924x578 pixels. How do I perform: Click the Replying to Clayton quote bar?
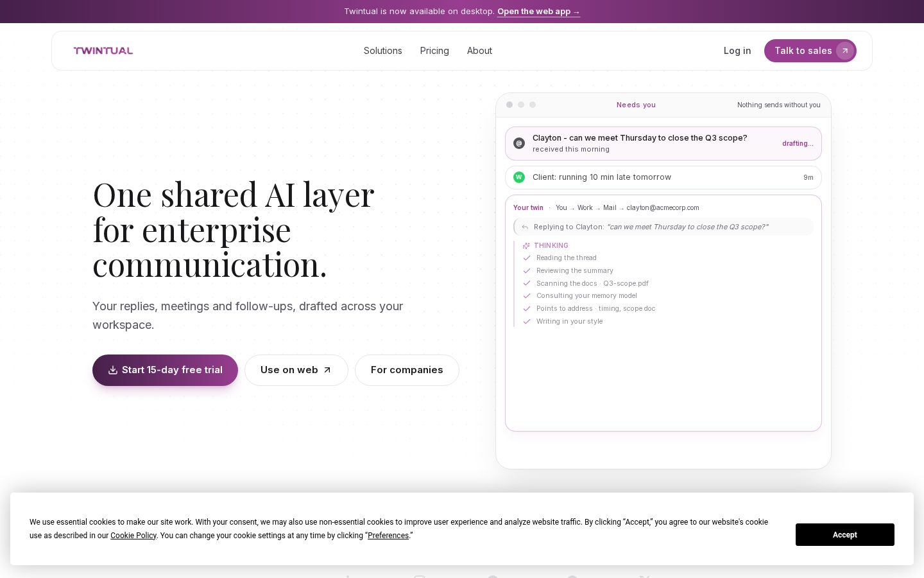click(x=663, y=227)
